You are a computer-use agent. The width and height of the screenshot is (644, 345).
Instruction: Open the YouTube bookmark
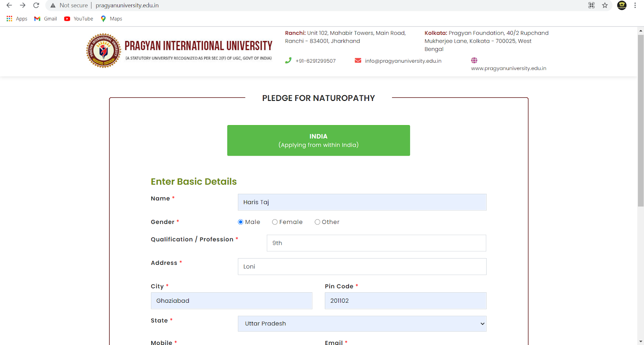[78, 18]
